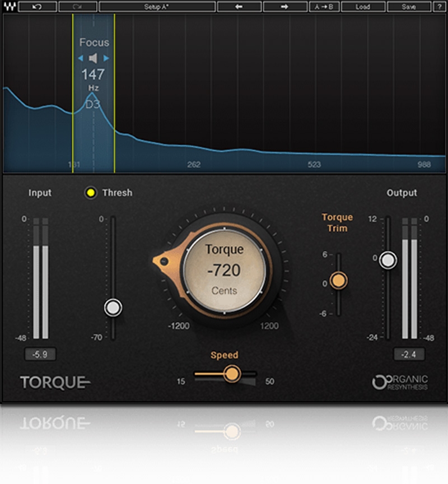Screen dimensions: 448x484
Task: Click the Torque pitch knob pointer
Action: [x=162, y=261]
